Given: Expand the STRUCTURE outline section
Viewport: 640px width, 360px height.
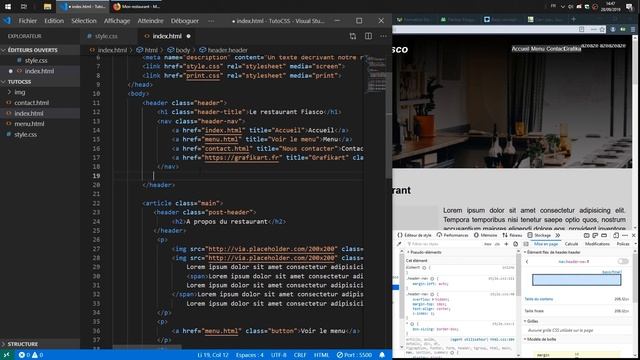Looking at the screenshot, I should (40, 344).
